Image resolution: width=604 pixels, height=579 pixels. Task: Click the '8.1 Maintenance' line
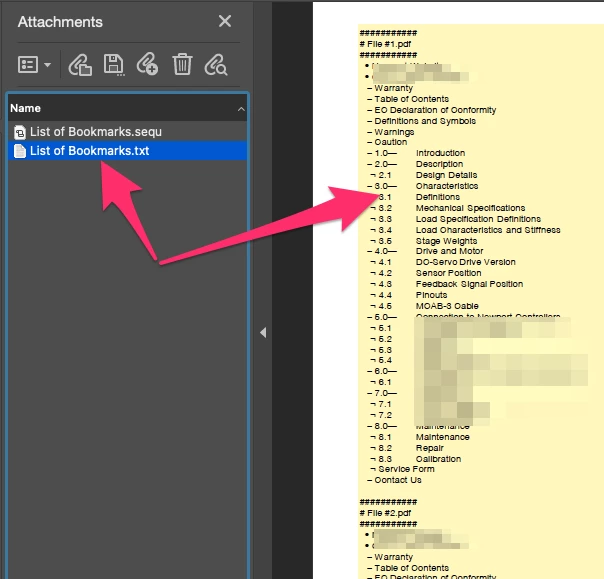pyautogui.click(x=420, y=437)
